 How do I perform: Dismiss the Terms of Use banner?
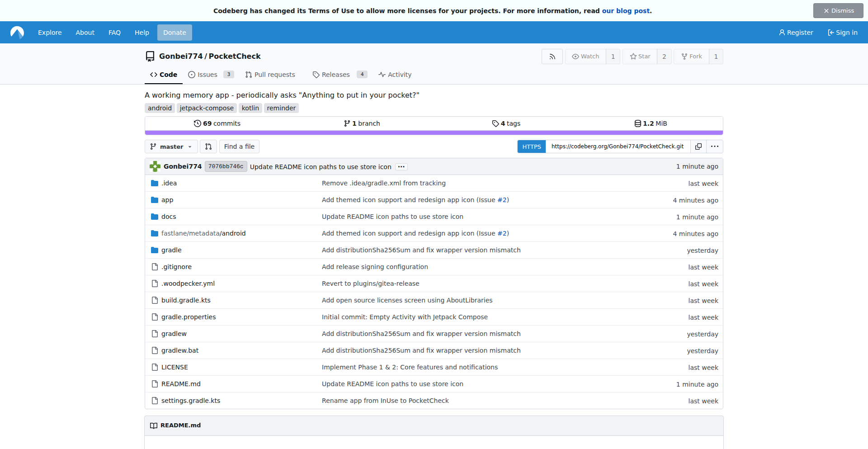coord(838,10)
